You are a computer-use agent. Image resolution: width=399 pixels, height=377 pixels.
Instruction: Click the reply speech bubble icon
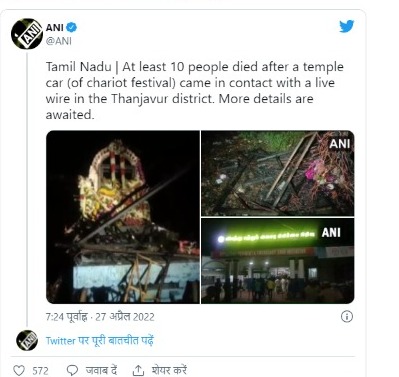72,370
